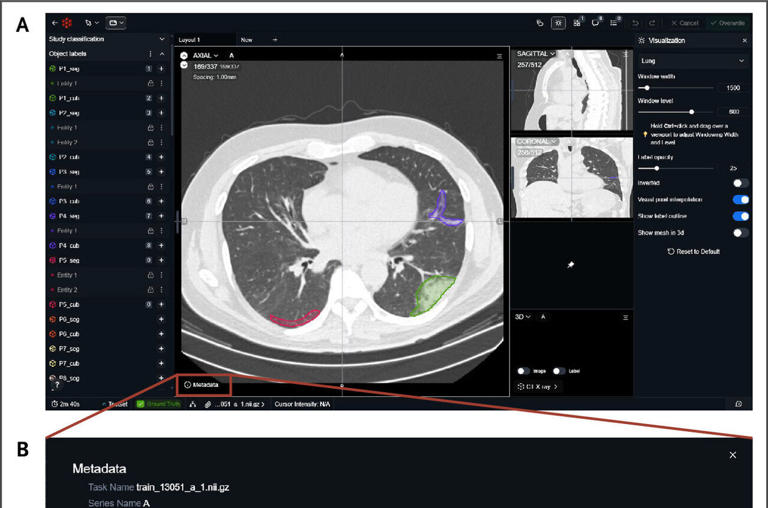Select the Layout 1 tab
Screen dimensions: 768x508
tap(204, 40)
